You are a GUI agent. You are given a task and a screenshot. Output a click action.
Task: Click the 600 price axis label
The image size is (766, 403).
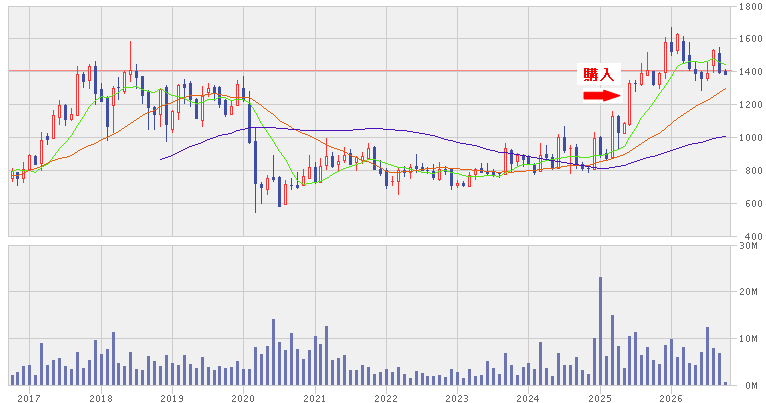(754, 204)
